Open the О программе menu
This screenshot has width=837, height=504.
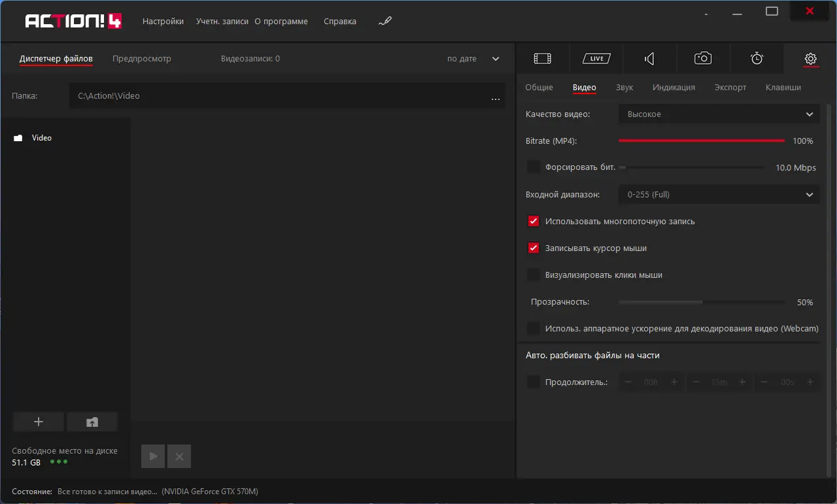(281, 21)
